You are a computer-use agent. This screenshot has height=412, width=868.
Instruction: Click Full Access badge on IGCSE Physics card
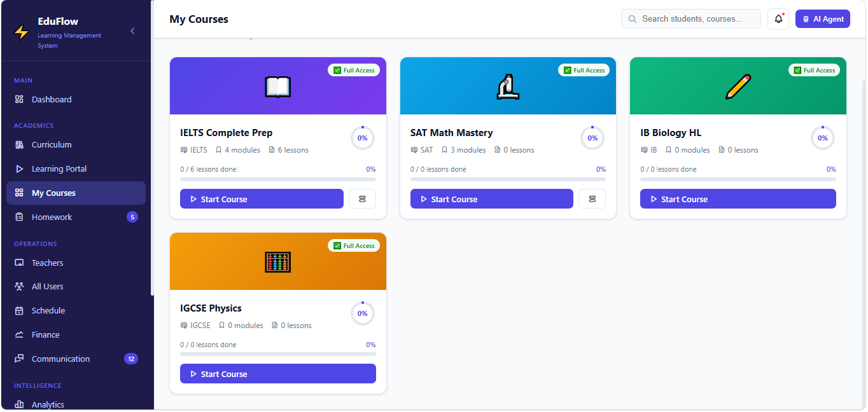coord(354,245)
